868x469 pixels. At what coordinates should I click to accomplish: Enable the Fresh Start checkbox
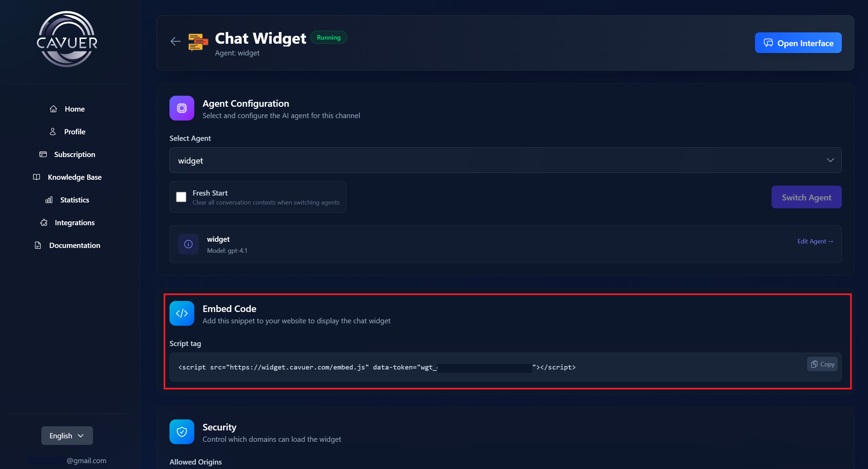181,197
